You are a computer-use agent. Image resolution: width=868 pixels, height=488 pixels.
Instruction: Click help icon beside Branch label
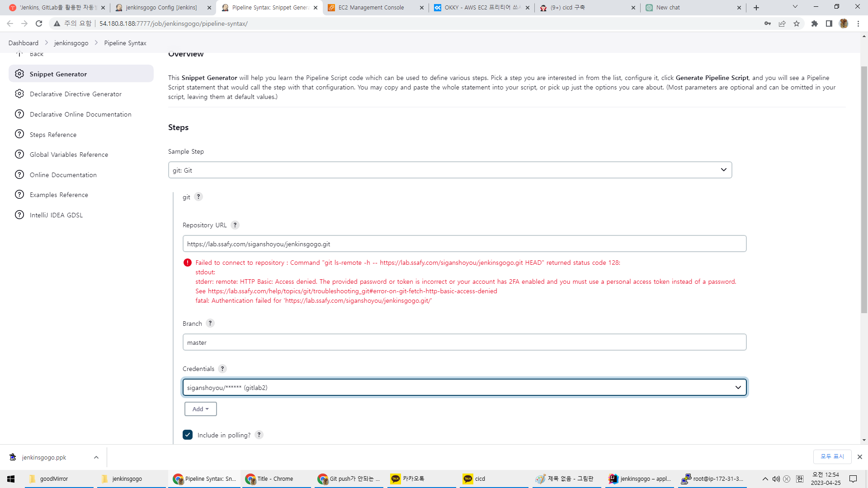coord(210,324)
